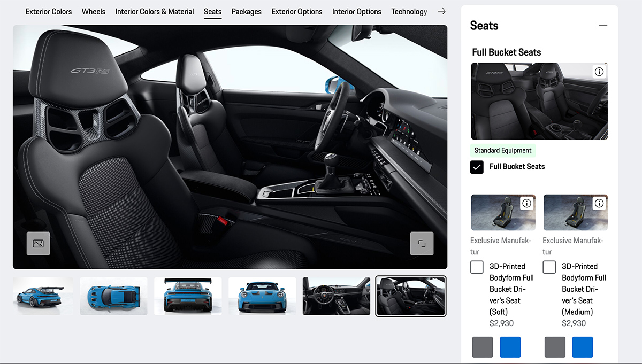
Task: Open the Exterior Options tab
Action: tap(297, 11)
